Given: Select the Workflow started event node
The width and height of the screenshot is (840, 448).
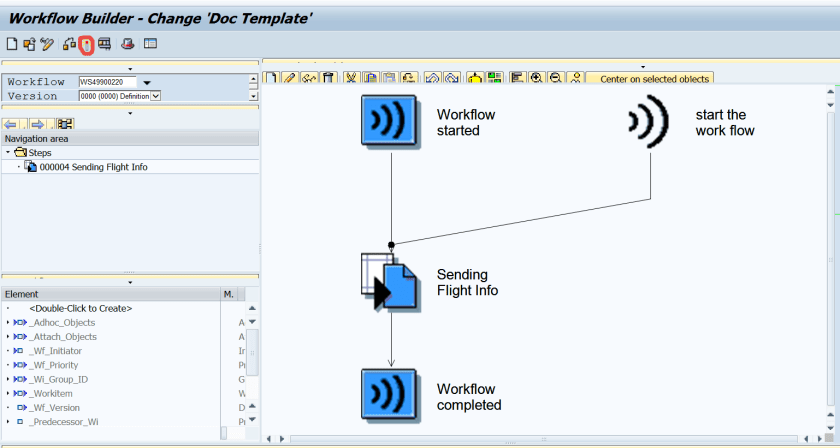Looking at the screenshot, I should click(389, 121).
